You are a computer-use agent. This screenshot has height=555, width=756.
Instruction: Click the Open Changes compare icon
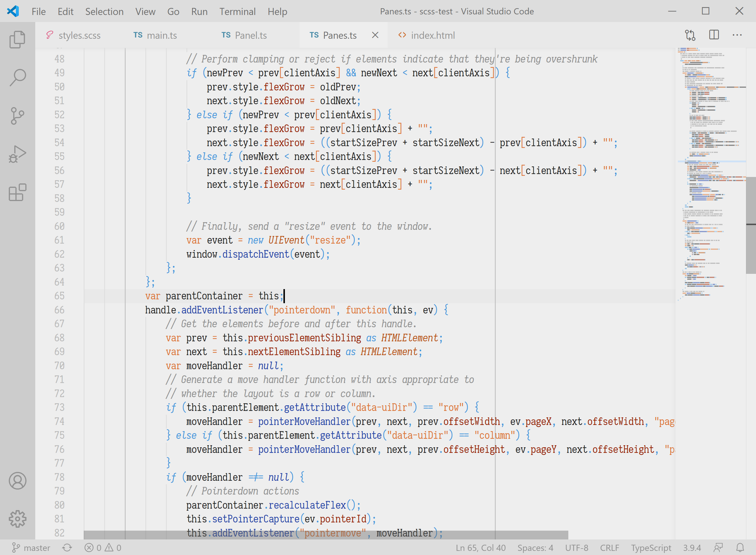point(690,35)
